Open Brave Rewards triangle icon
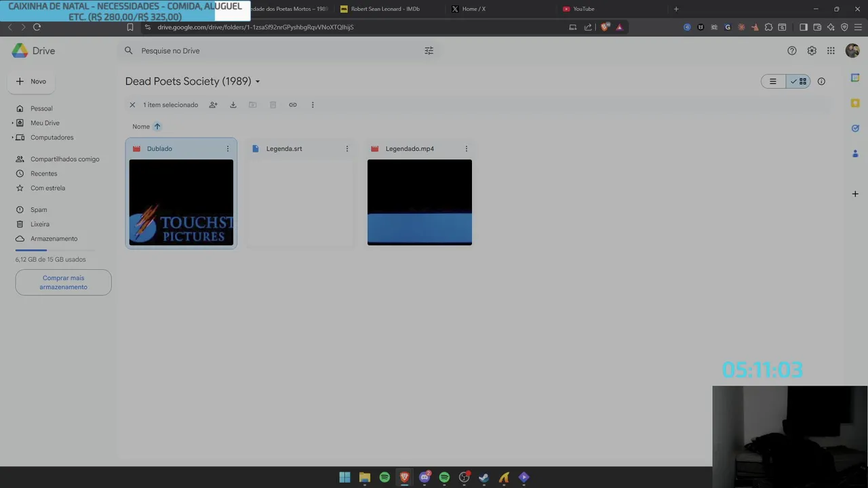The image size is (868, 488). click(x=619, y=27)
